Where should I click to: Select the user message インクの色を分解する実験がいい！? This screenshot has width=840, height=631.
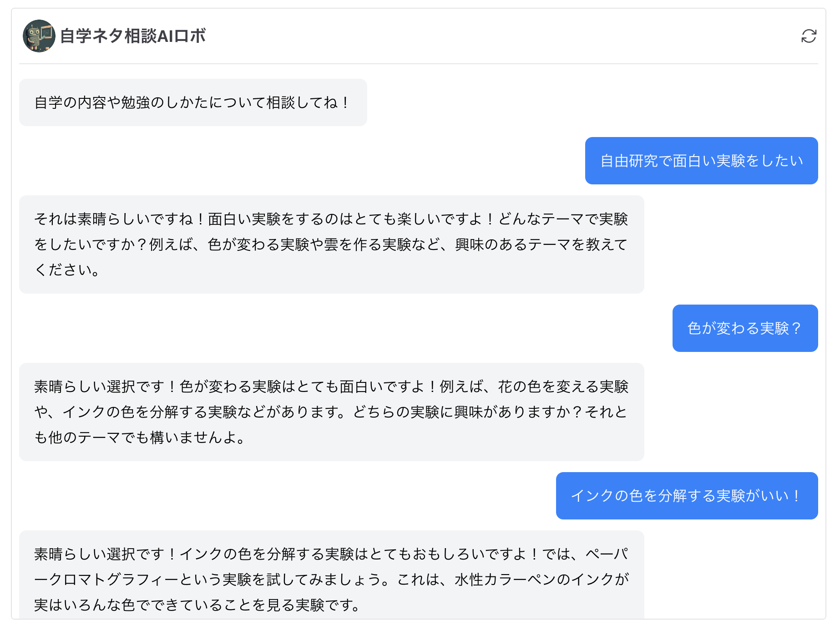(x=686, y=496)
